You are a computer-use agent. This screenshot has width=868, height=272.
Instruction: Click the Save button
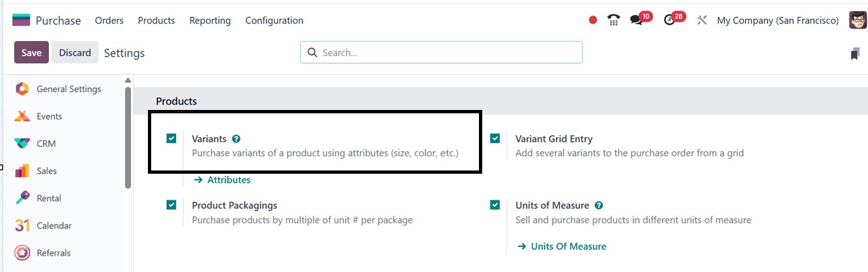click(31, 53)
